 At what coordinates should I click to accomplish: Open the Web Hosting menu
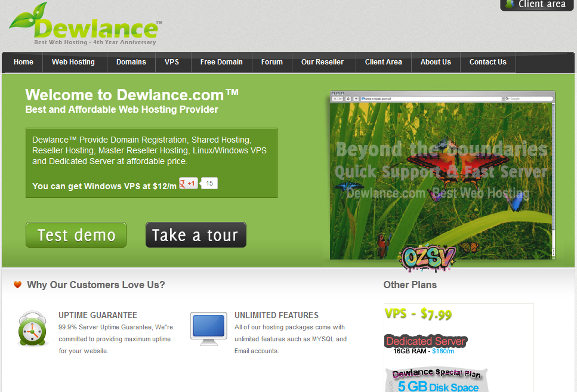coord(74,62)
